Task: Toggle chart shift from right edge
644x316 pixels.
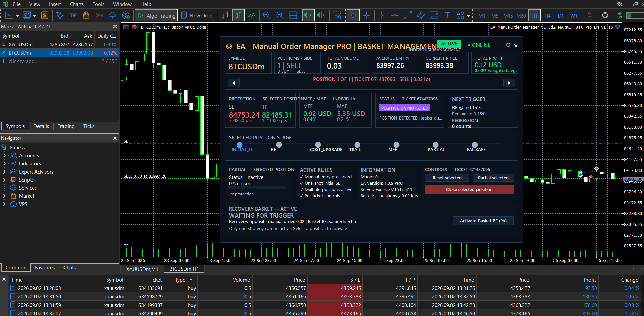Action: (321, 16)
